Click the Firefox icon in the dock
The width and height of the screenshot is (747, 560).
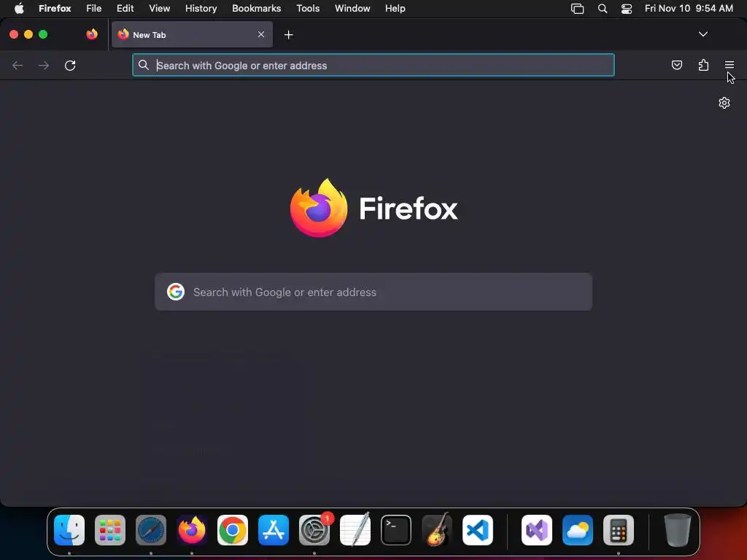[192, 530]
